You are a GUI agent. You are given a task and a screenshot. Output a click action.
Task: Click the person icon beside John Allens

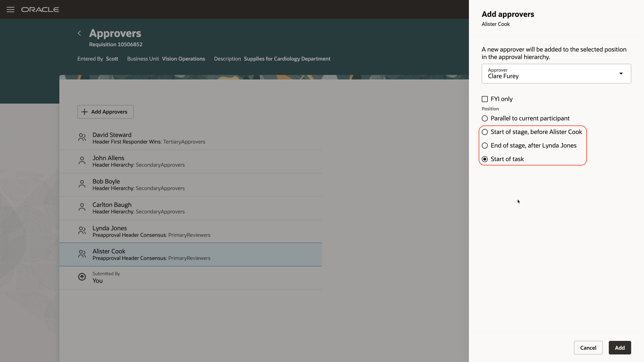pos(82,161)
